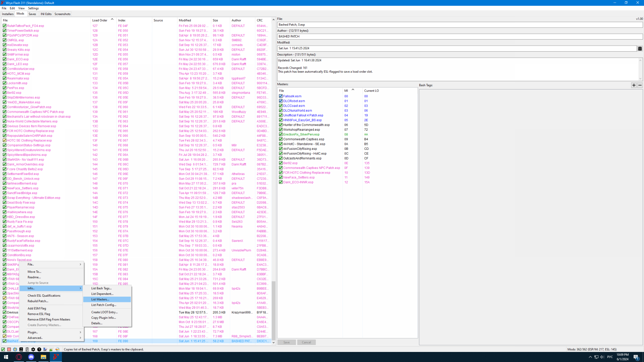The height and width of the screenshot is (362, 644).
Task: Toggle checkbox for Dank_ECO.esp
Action: [x=4, y=59]
